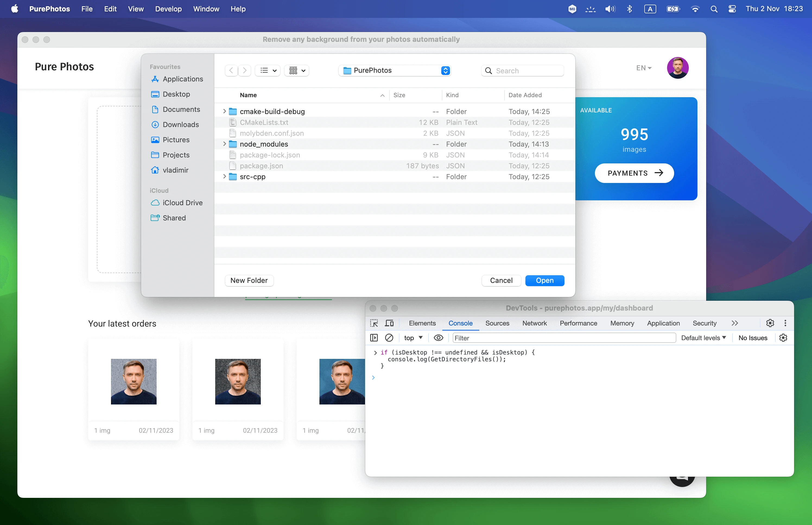Click the Open button to confirm selection
Viewport: 812px width, 525px height.
tap(544, 280)
